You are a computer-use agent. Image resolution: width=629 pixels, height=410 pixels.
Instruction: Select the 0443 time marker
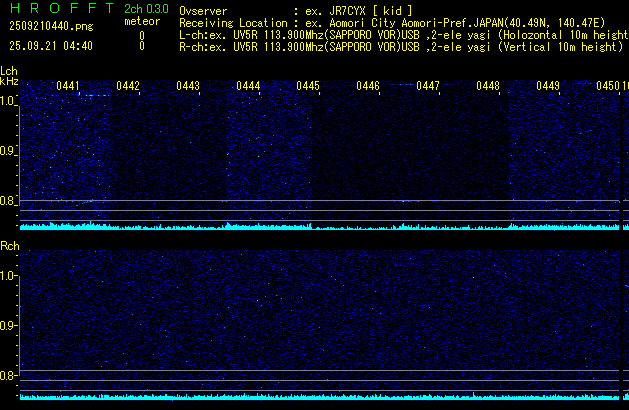(x=188, y=87)
